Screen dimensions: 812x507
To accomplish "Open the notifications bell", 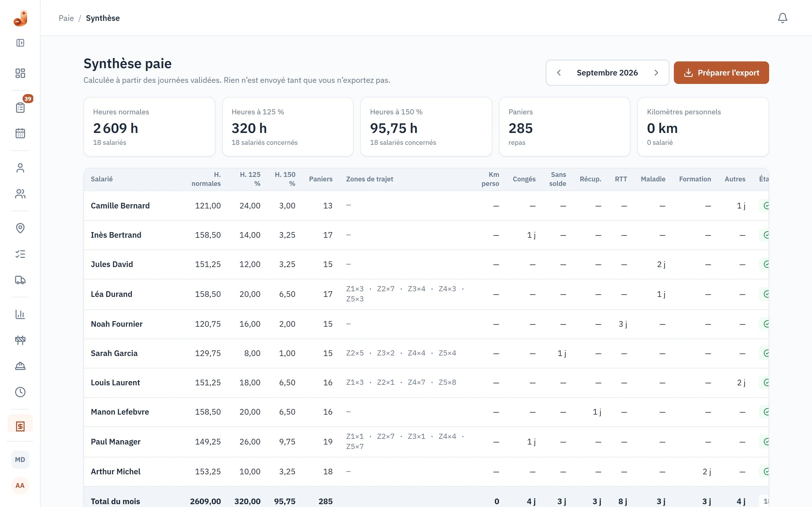I will click(782, 18).
